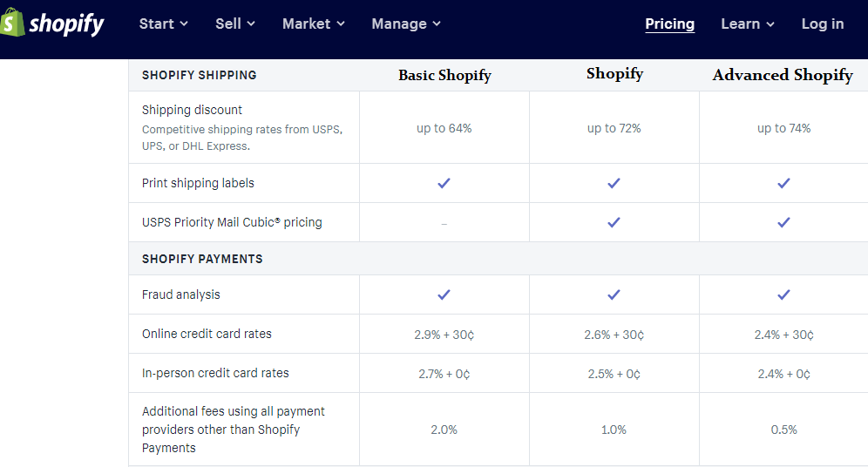
Task: Click Basic Shopify checkmark for Fraud analysis
Action: point(444,294)
